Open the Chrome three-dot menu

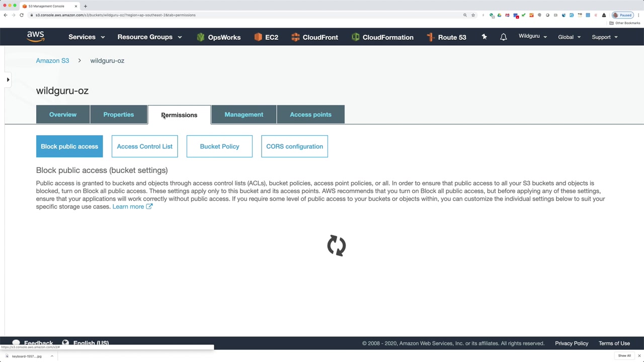638,15
